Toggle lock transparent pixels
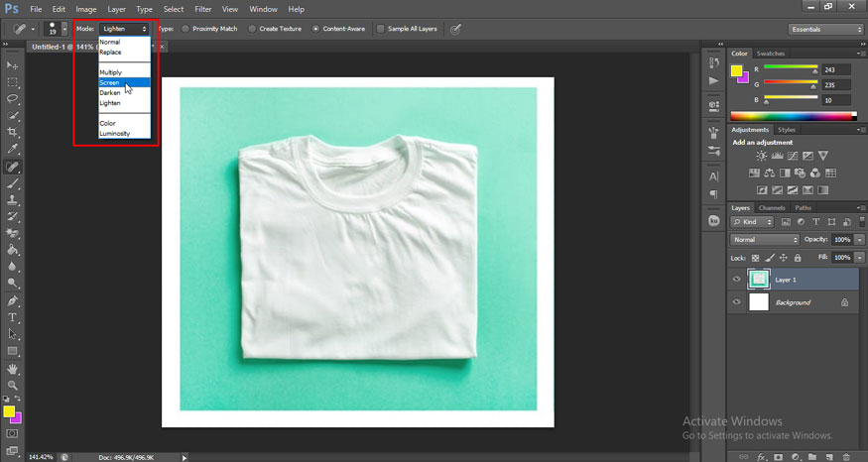This screenshot has height=462, width=868. click(x=755, y=258)
